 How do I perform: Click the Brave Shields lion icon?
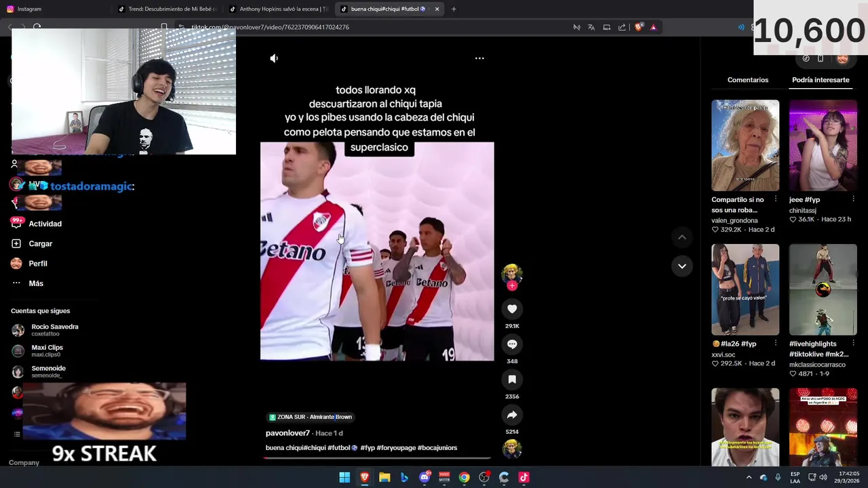[639, 27]
